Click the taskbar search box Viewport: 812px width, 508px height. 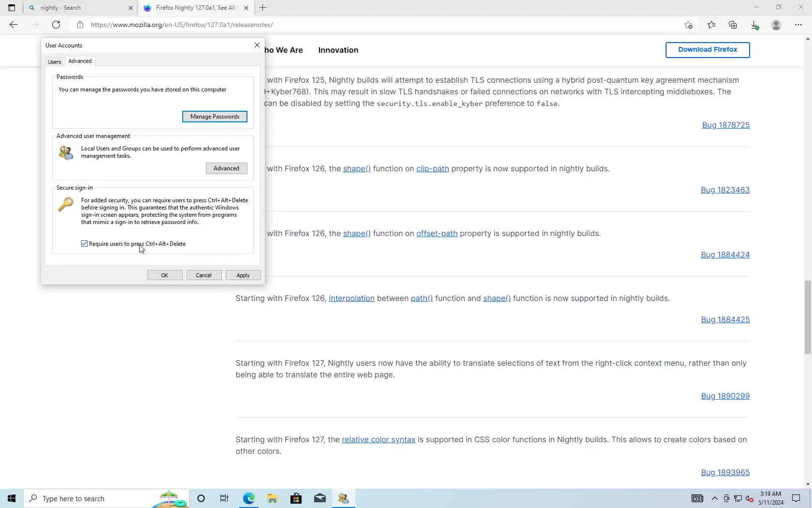(106, 498)
